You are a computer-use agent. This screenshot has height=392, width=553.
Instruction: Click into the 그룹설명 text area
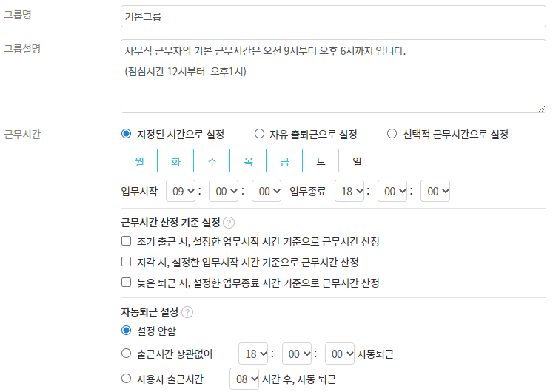pos(332,75)
